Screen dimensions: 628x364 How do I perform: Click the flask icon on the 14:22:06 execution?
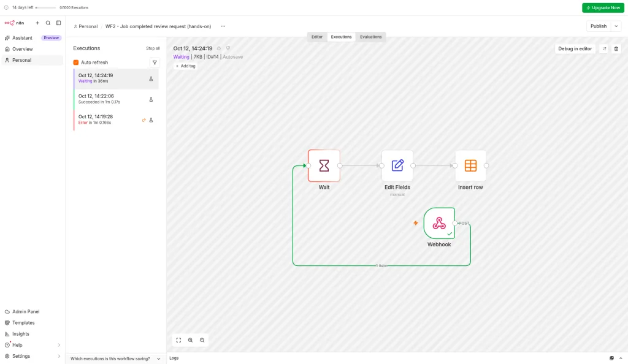(151, 99)
